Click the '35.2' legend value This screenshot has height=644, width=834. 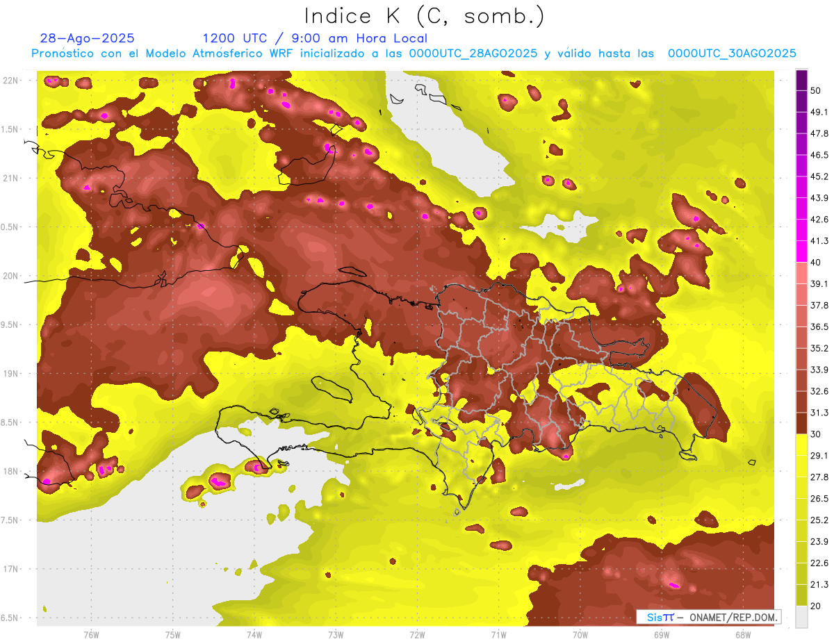pos(819,348)
